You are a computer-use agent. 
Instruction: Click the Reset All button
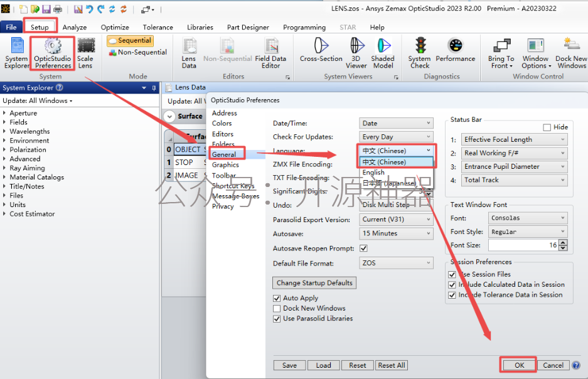(x=392, y=365)
